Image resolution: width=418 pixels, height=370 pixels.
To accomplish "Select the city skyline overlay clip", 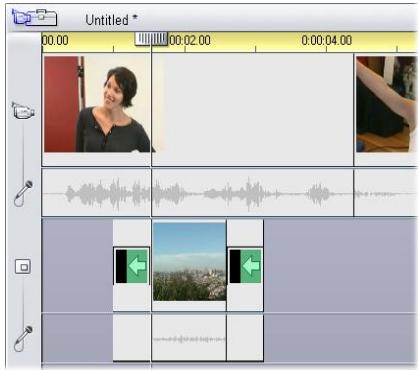I will tap(189, 262).
